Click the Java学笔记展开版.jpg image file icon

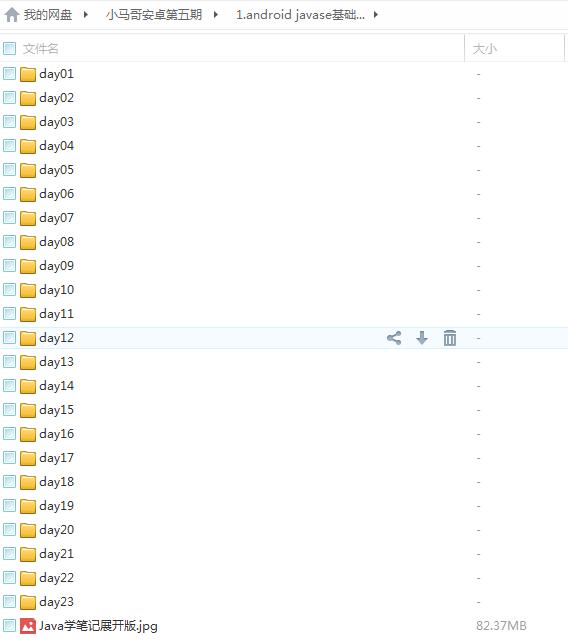point(28,626)
